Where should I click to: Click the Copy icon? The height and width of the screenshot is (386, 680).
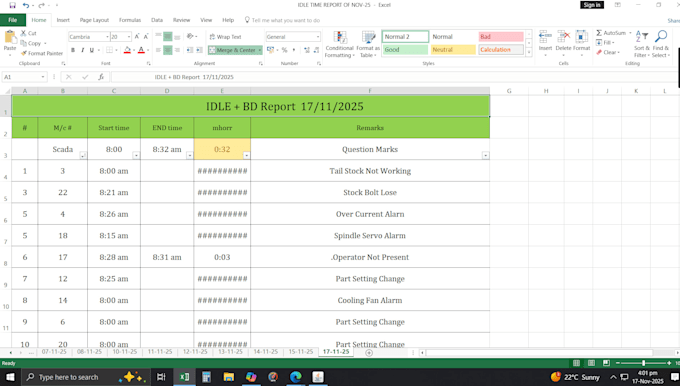click(23, 43)
